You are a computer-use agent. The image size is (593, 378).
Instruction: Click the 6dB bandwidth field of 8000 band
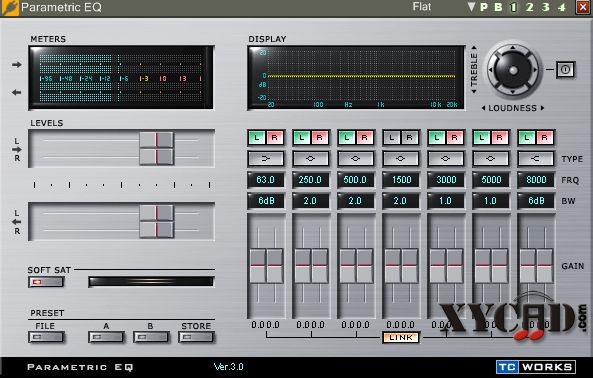pos(536,201)
